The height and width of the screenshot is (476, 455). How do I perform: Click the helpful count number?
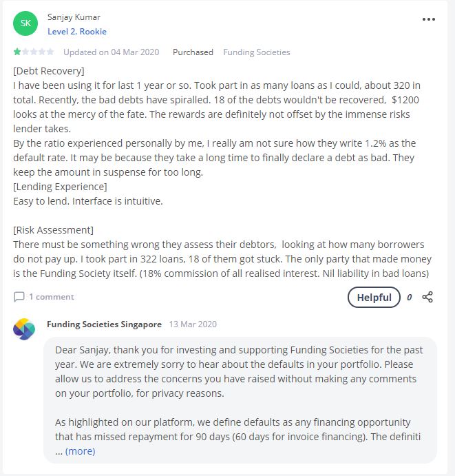pyautogui.click(x=410, y=298)
